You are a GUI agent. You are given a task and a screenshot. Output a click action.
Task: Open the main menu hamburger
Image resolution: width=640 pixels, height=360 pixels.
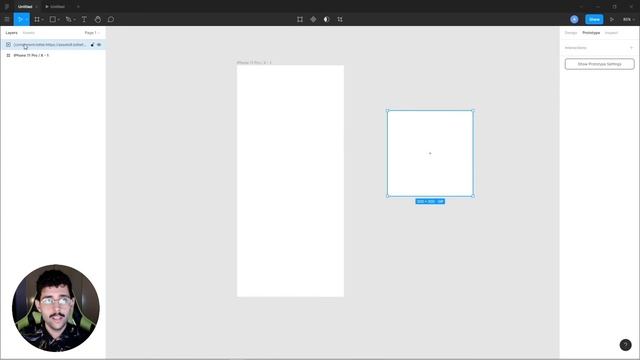7,19
